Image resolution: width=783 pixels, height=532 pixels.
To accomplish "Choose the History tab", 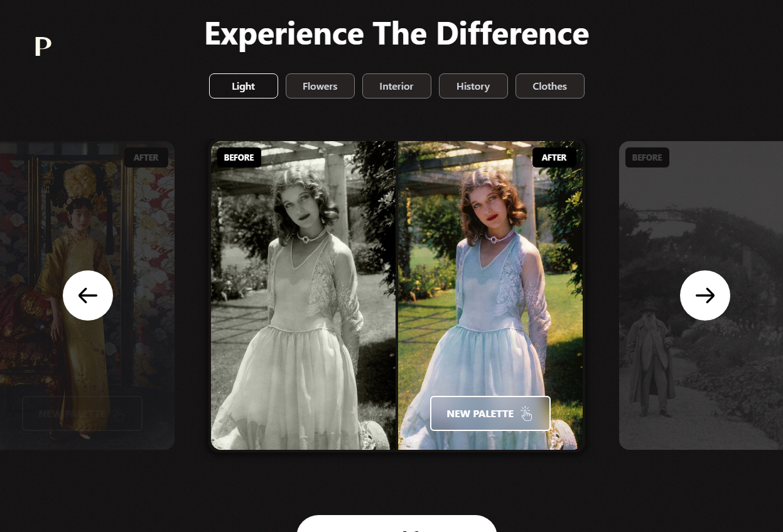I will (x=473, y=86).
